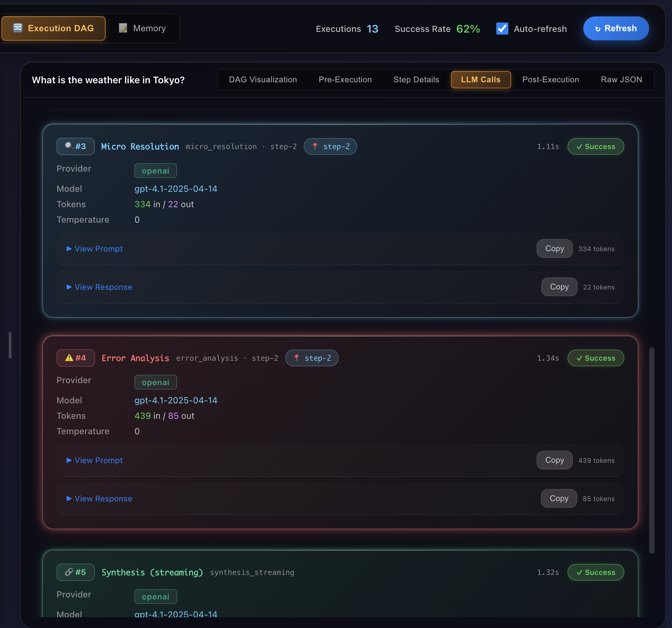Click the model name on Micro Resolution card
The width and height of the screenshot is (672, 628).
176,188
